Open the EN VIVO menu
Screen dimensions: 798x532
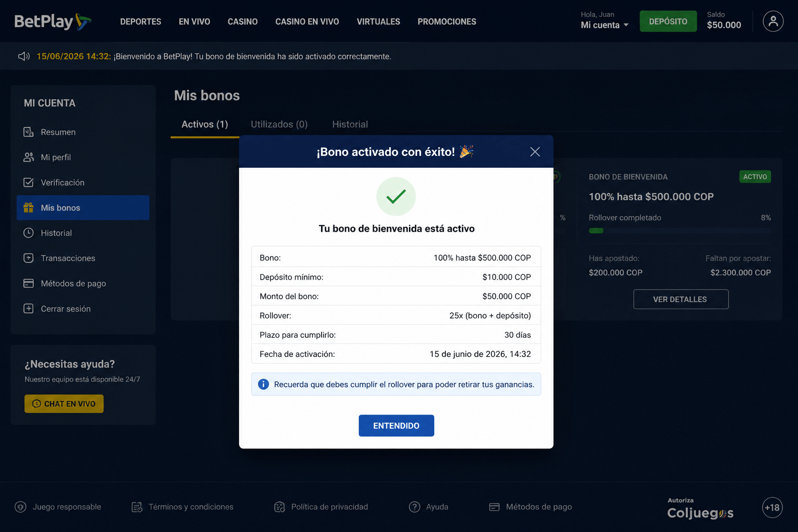pyautogui.click(x=194, y=21)
